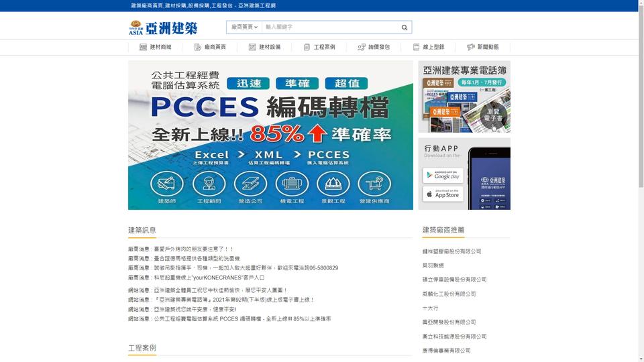Viewport: 644px width, 362px height.
Task: Click the 建築訊息 section heading
Action: pos(142,230)
